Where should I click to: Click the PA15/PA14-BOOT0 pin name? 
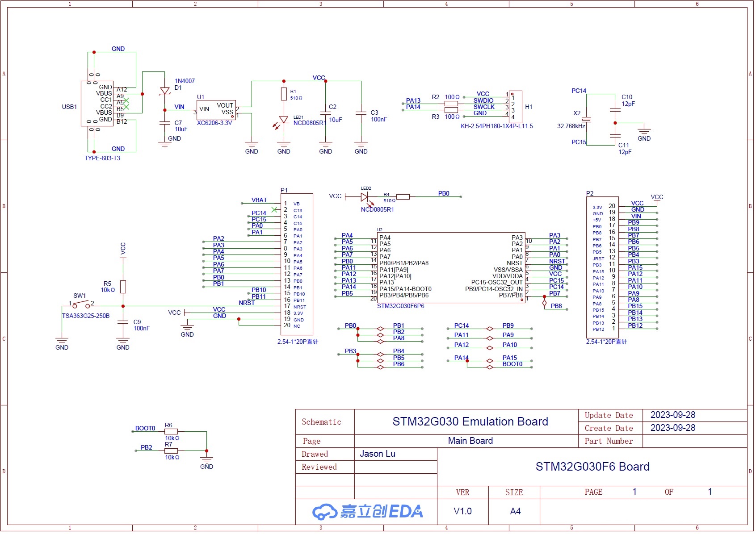coord(406,289)
